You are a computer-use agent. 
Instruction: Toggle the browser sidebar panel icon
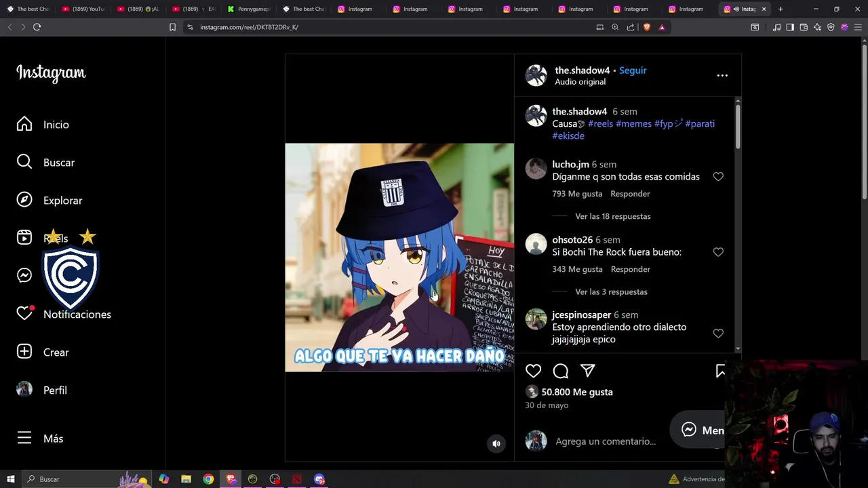790,27
